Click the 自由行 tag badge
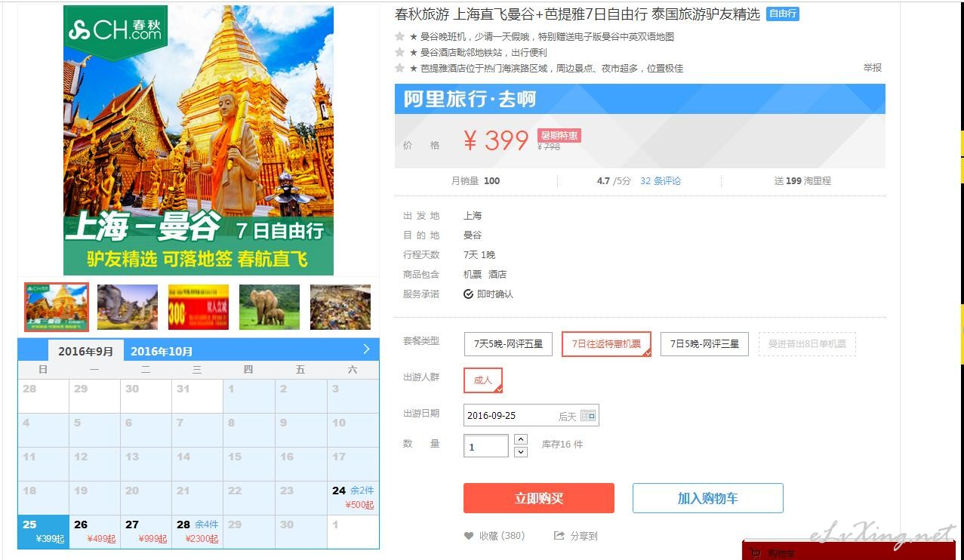Image resolution: width=964 pixels, height=560 pixels. [x=783, y=14]
